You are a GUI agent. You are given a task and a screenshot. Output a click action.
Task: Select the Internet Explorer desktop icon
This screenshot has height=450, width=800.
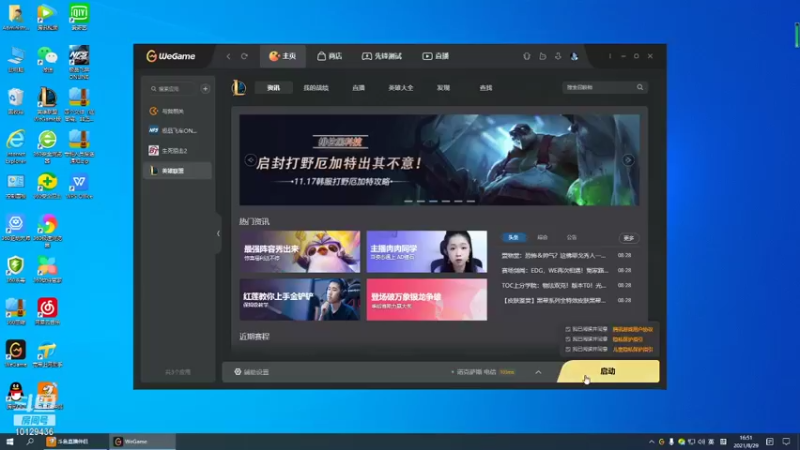click(x=16, y=147)
